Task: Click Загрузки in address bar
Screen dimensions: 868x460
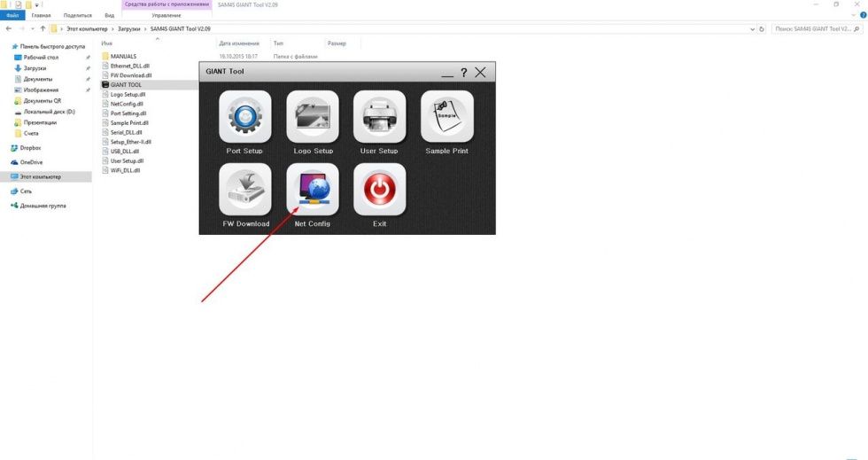Action: 128,29
